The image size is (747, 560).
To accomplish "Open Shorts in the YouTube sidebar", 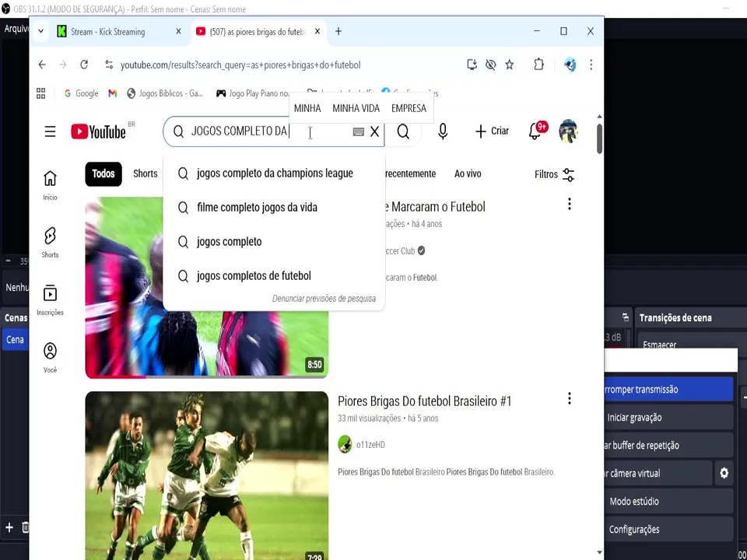I will (x=50, y=243).
